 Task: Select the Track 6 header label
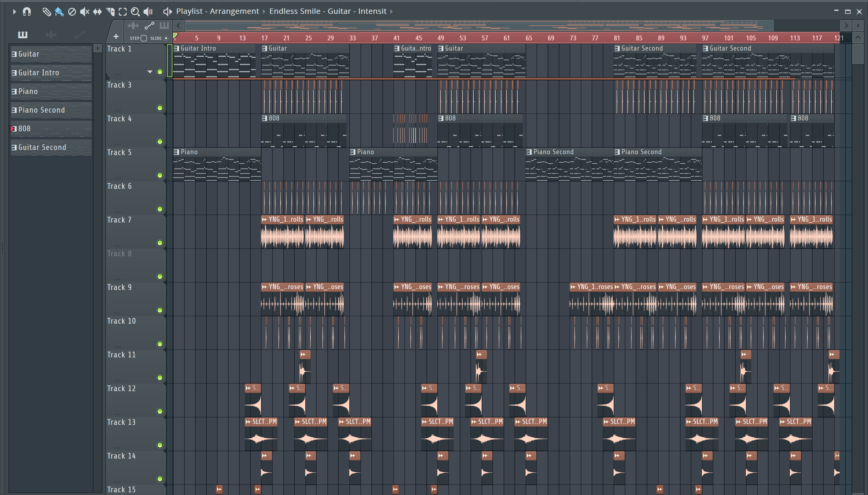(119, 186)
